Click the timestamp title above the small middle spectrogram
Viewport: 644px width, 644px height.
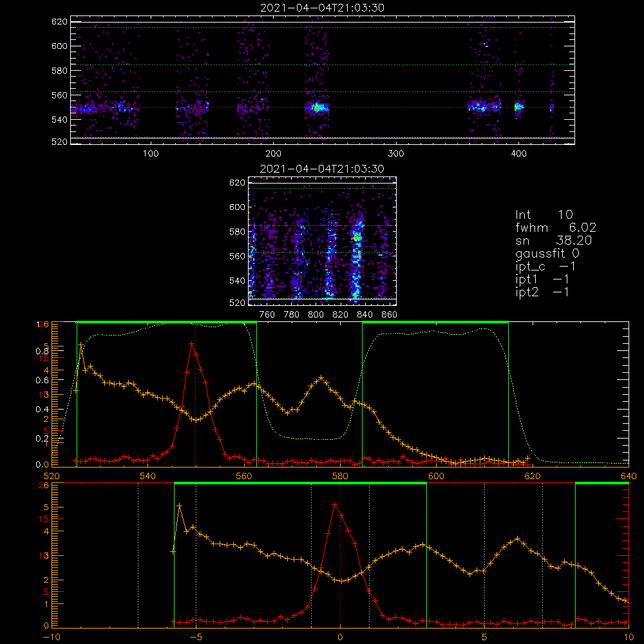[x=322, y=169]
